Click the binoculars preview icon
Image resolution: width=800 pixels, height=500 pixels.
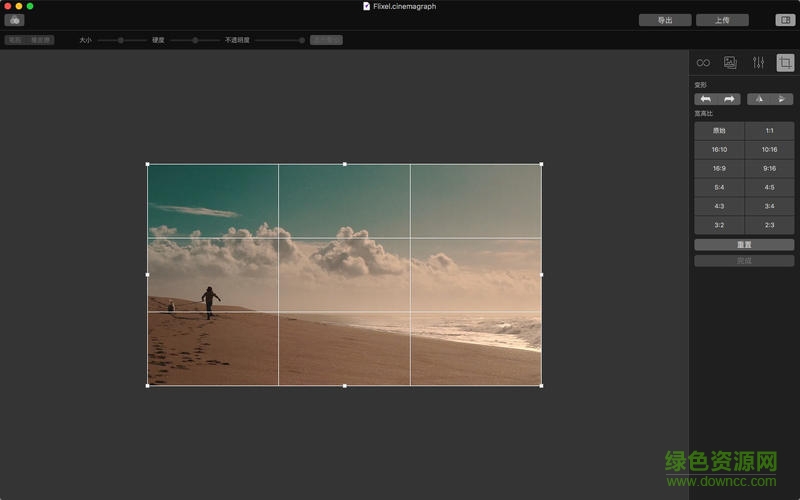coord(14,20)
